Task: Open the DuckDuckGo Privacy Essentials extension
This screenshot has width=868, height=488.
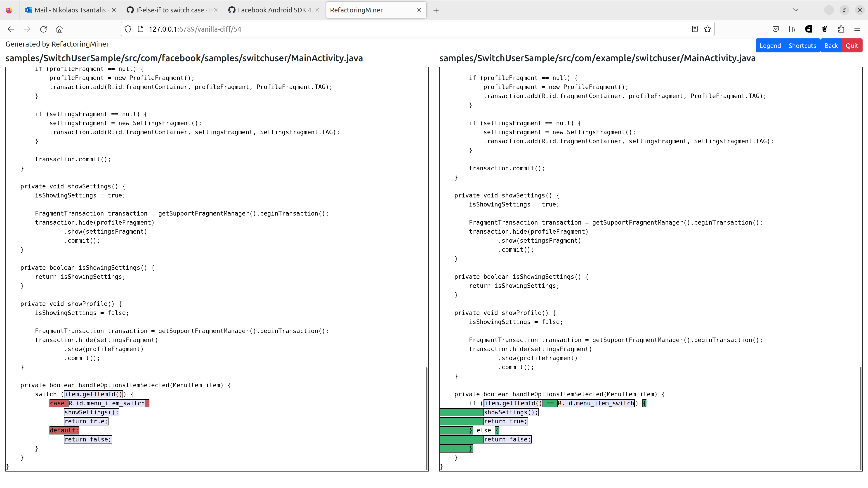Action: click(x=808, y=29)
